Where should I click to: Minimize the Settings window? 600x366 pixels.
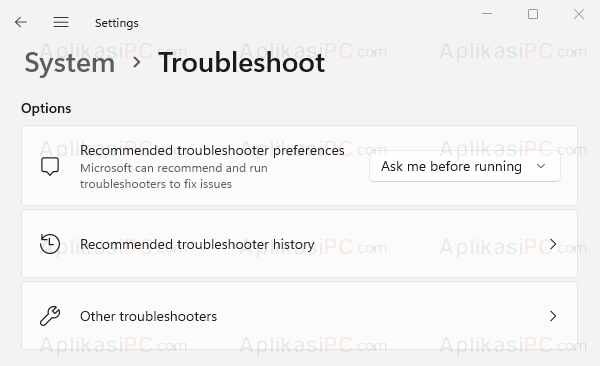click(x=487, y=14)
